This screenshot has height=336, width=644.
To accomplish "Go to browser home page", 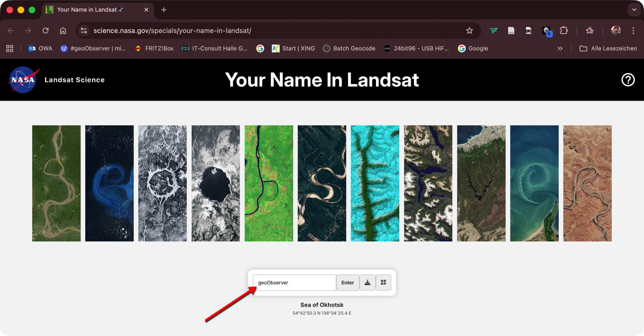I will pos(63,31).
